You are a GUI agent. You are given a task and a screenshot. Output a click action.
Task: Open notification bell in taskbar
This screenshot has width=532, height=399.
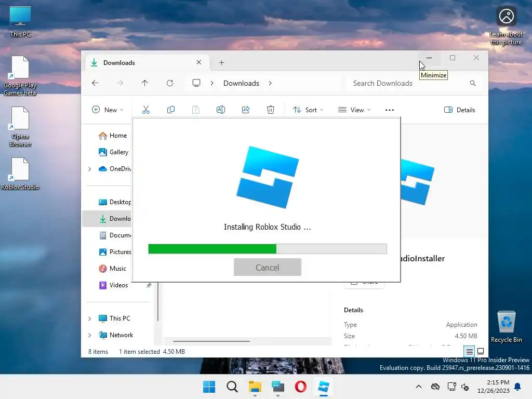(518, 387)
